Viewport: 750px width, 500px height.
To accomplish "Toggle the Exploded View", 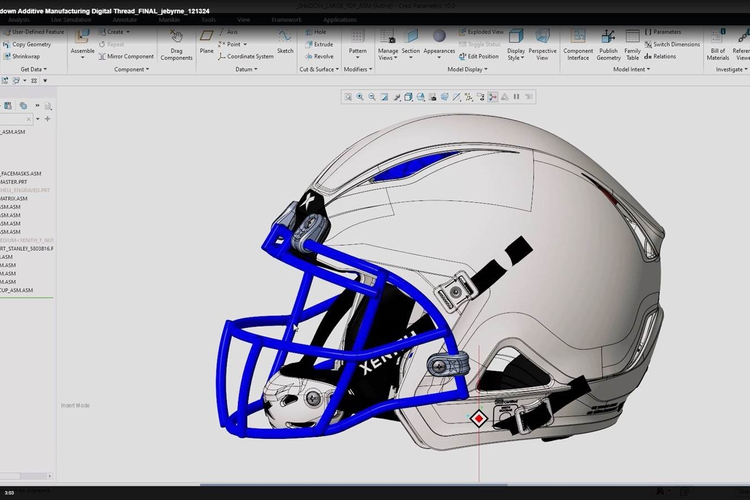I will point(480,32).
